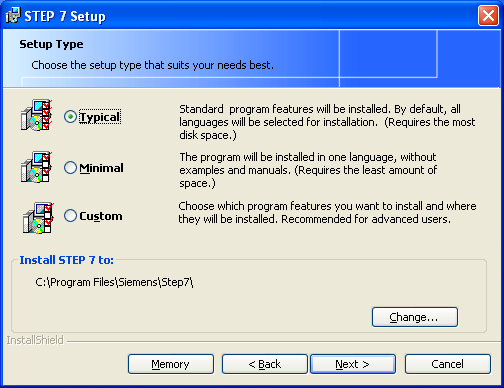Click the Custom setup type icon
Viewport: 504px width, 388px height.
point(38,218)
